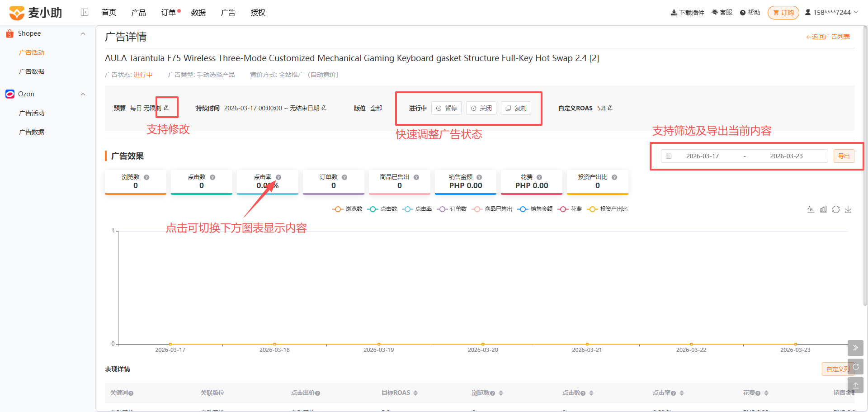Toggle 商品已售出 series in chart legend

click(492, 209)
